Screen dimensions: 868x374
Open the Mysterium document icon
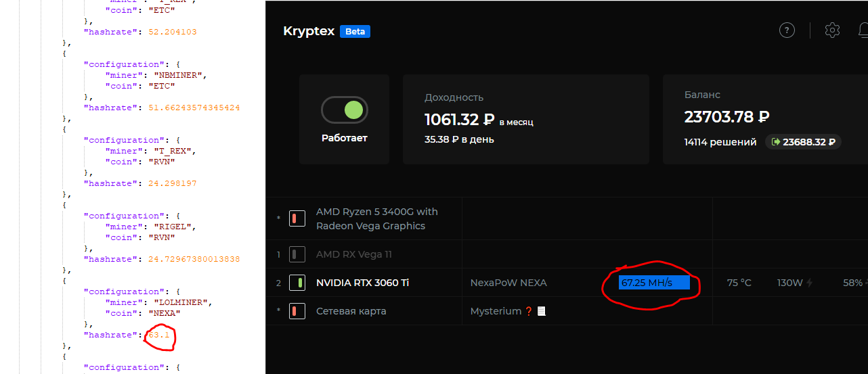click(x=541, y=311)
